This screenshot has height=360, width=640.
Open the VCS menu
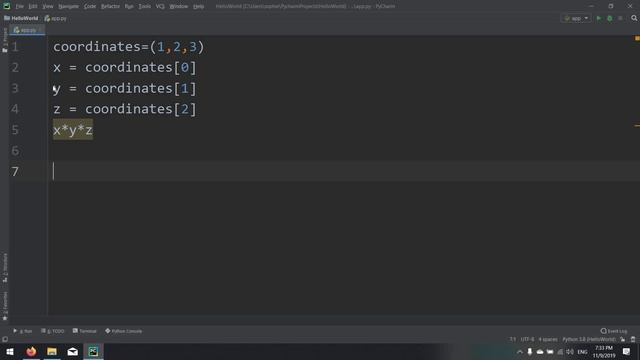pyautogui.click(x=160, y=7)
